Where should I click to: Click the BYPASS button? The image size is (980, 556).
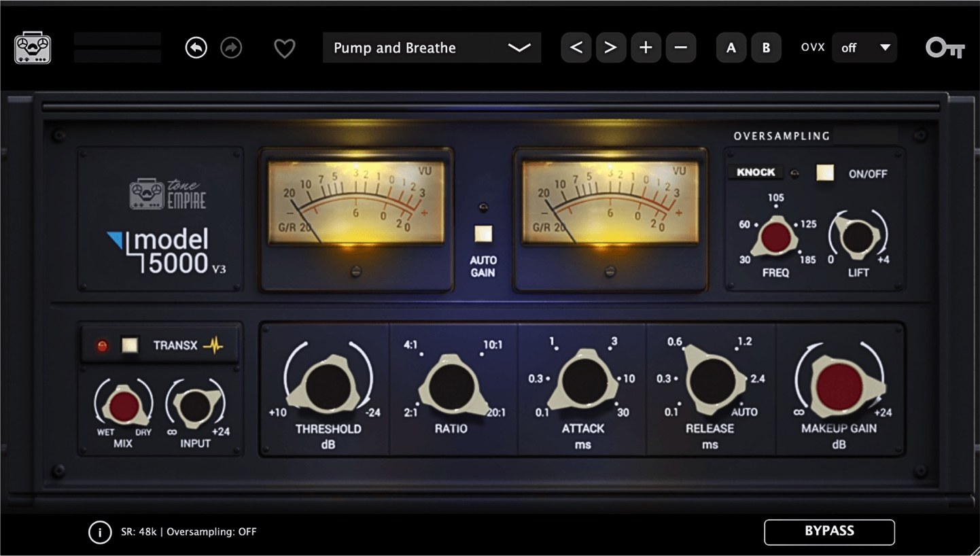coord(829,532)
